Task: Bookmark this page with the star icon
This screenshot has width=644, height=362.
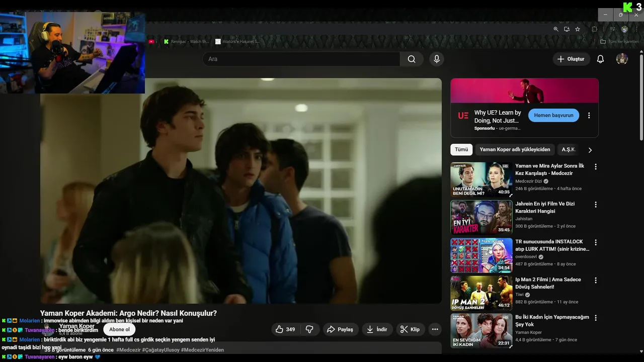Action: click(578, 29)
